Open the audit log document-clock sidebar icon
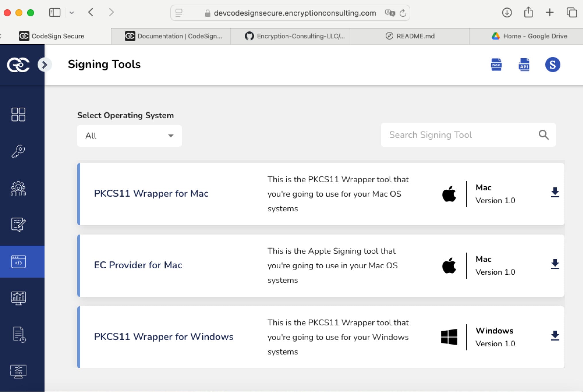This screenshot has height=392, width=583. pos(19,335)
